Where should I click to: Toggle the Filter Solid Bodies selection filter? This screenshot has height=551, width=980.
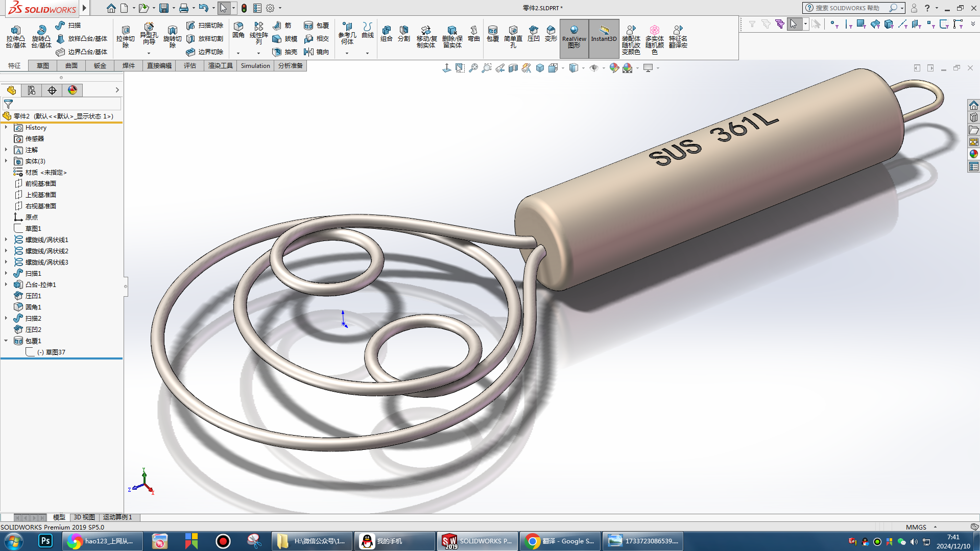(889, 24)
